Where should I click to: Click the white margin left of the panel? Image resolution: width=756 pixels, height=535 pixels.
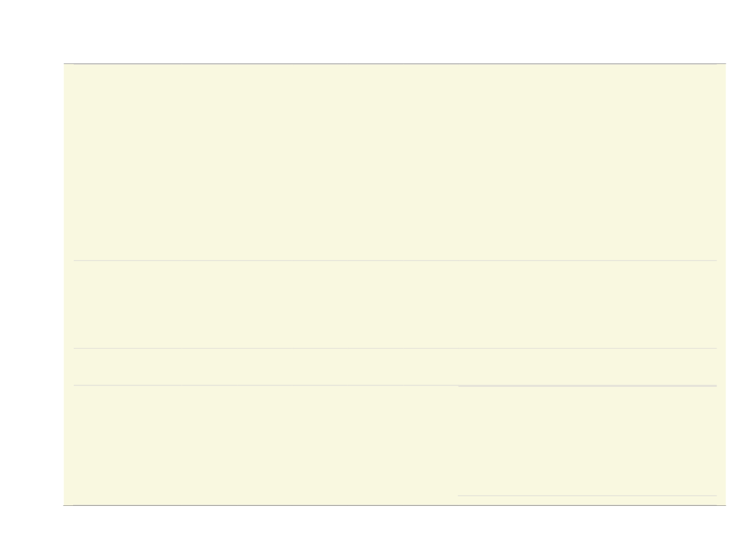pos(31,285)
